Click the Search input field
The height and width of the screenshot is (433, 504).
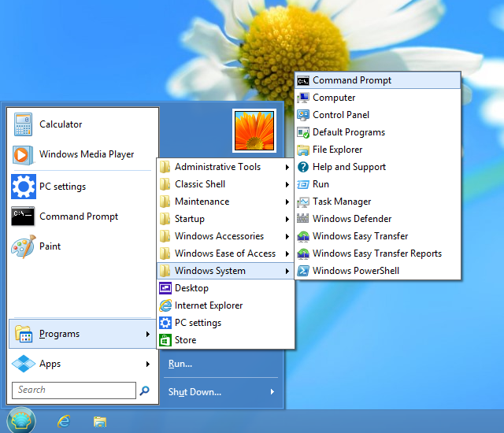pos(74,390)
